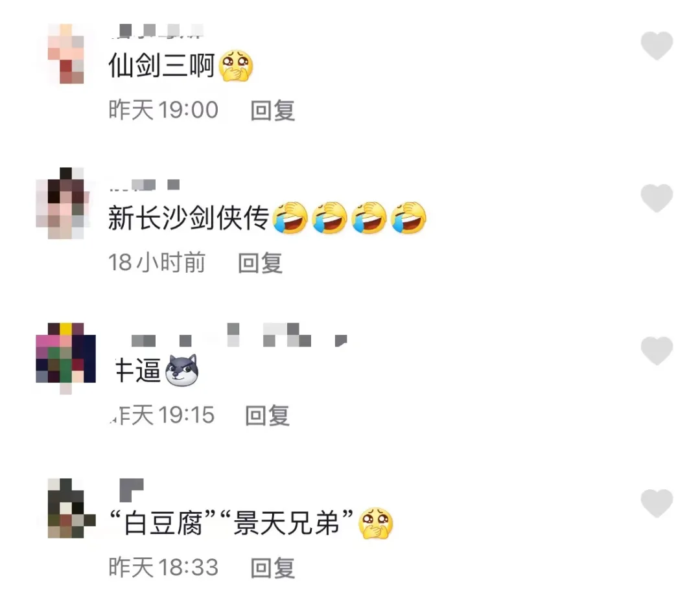Open the blurred username above 仙剑三啊
This screenshot has width=700, height=598.
[x=156, y=30]
